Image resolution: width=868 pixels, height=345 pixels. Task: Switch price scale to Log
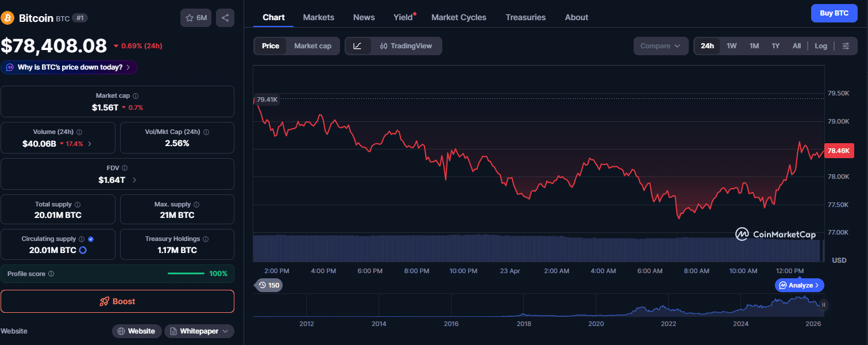click(820, 45)
